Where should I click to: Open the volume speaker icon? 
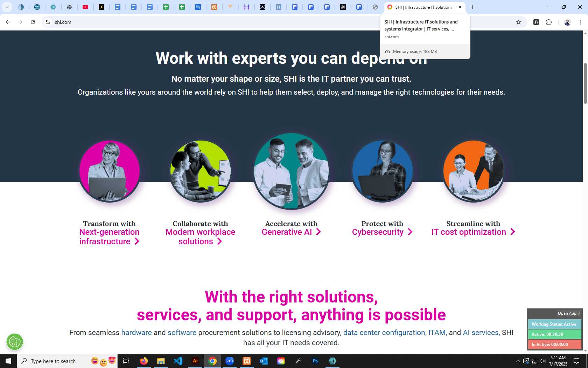pos(542,361)
